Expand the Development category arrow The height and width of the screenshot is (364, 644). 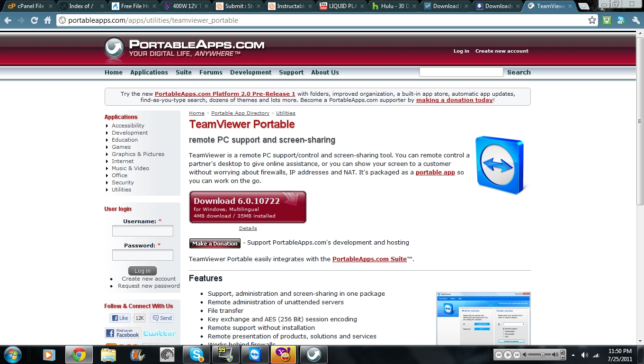[x=107, y=133]
